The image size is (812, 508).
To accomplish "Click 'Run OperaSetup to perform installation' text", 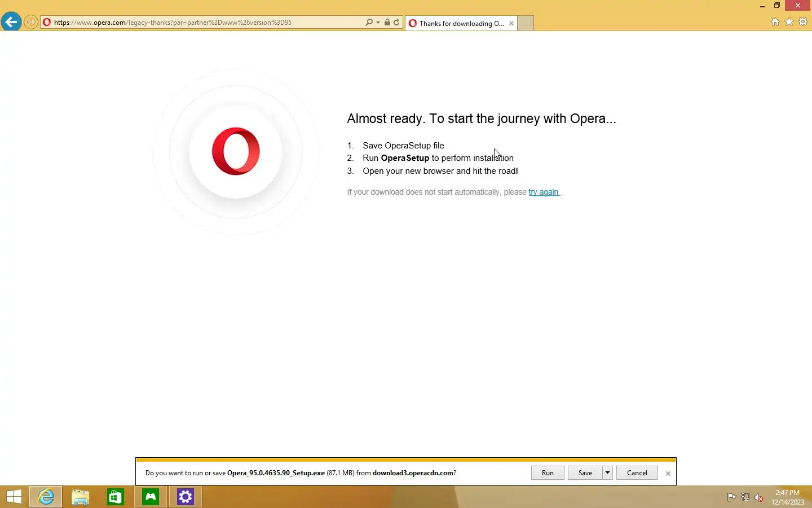I will coord(438,158).
